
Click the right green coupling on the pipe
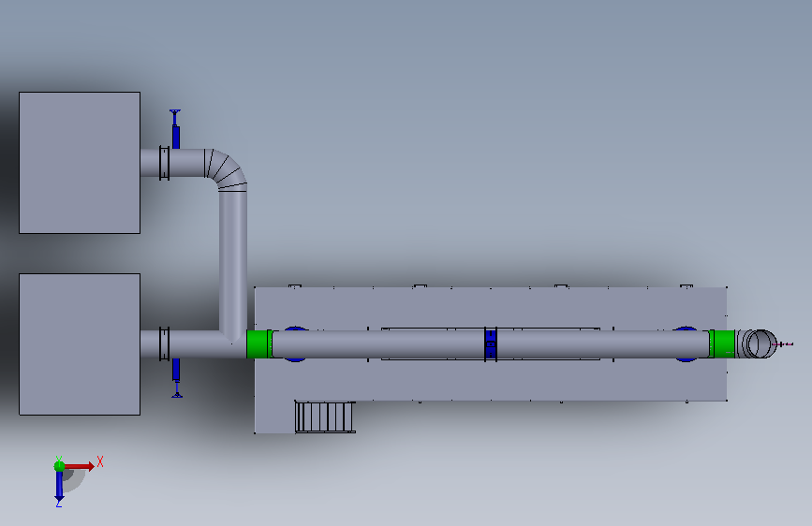[722, 343]
